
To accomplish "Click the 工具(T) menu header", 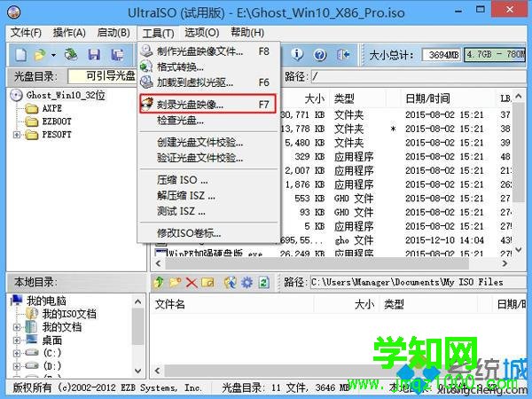I will click(x=158, y=34).
